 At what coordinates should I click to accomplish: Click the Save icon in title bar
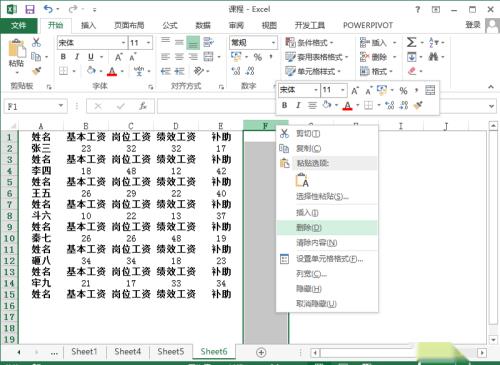[30, 9]
